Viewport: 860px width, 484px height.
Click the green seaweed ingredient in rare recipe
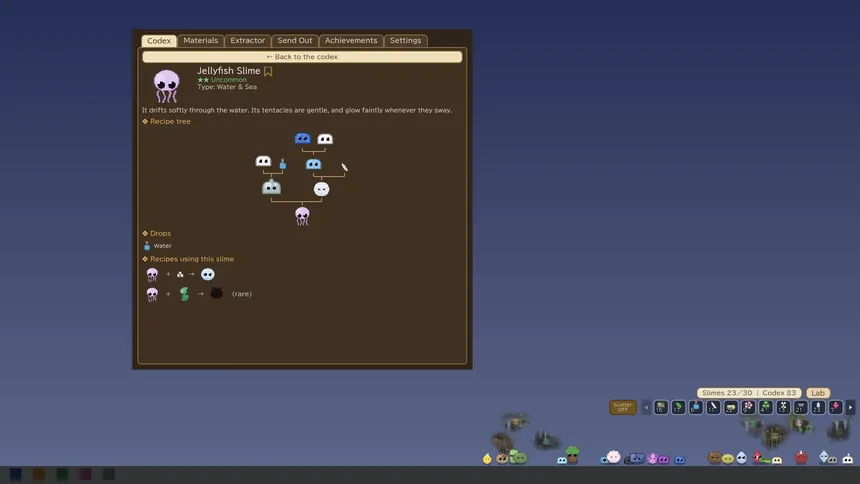pos(184,294)
